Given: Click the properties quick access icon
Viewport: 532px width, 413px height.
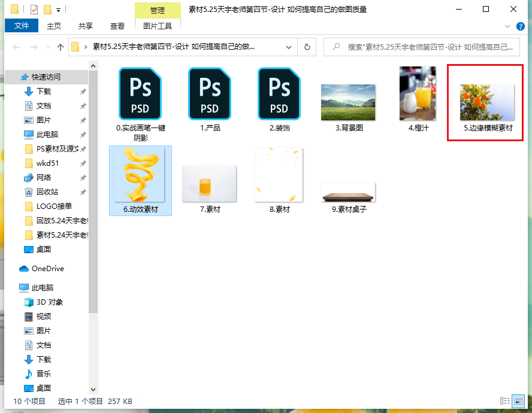Looking at the screenshot, I should coord(34,10).
